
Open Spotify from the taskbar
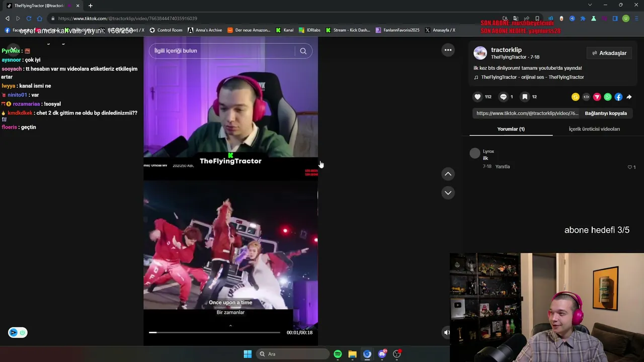tap(338, 354)
